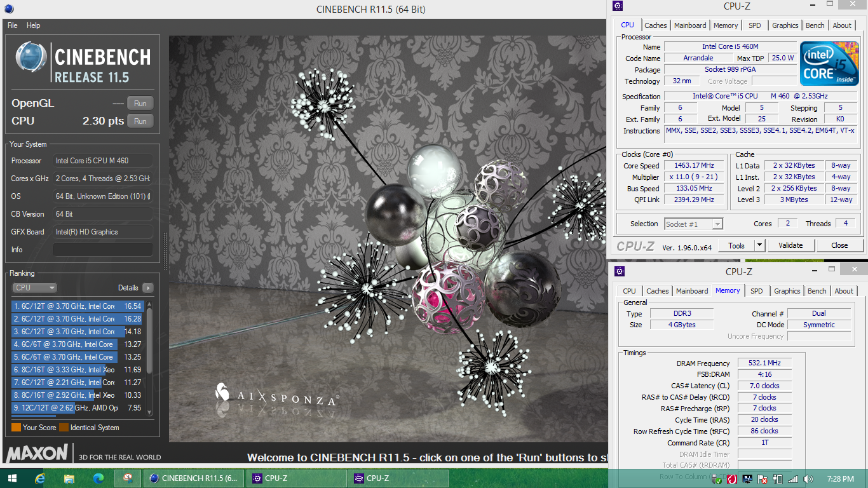Open the display monitor tray icon
The height and width of the screenshot is (488, 868).
pyautogui.click(x=747, y=478)
